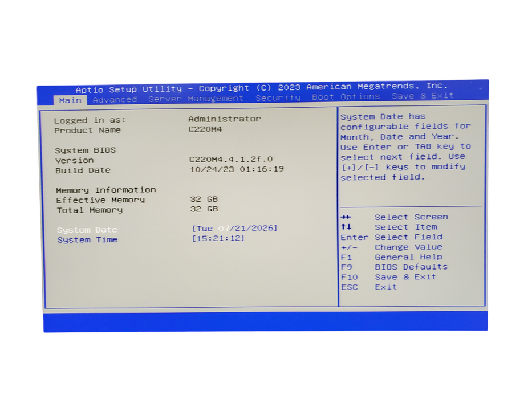
Task: Click the +/- Change Value hint
Action: click(392, 247)
